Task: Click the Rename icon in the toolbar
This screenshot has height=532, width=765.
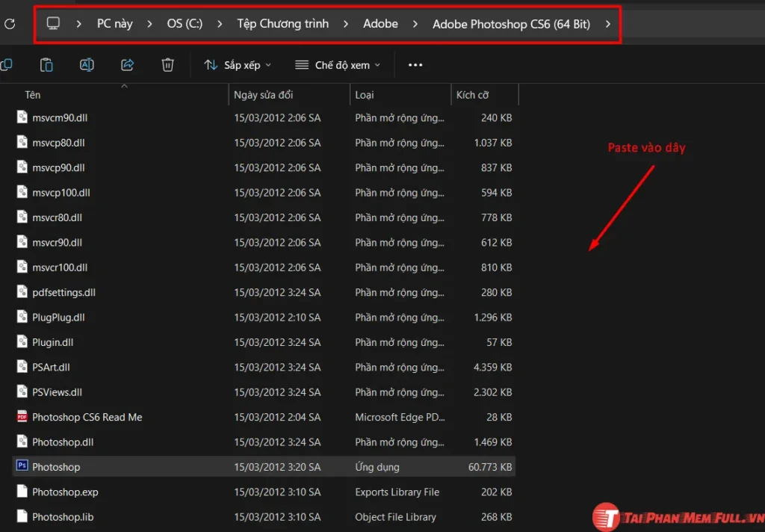Action: pos(87,65)
